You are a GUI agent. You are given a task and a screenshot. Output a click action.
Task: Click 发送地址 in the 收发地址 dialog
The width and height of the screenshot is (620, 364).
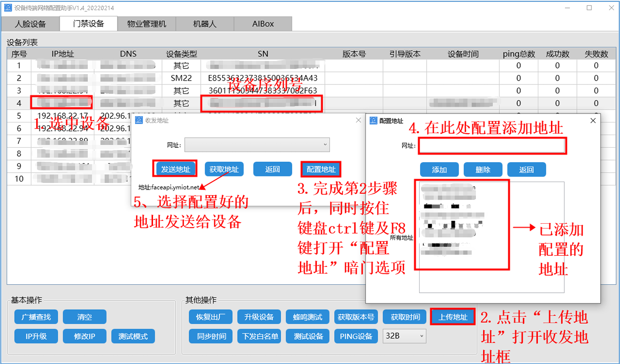(175, 169)
